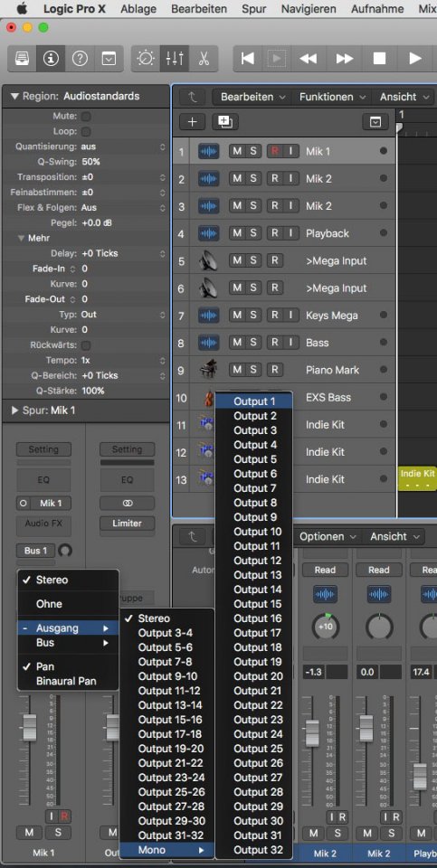Toggle the Rückwärts checkbox
Viewport: 437px width, 868px height.
coord(86,344)
